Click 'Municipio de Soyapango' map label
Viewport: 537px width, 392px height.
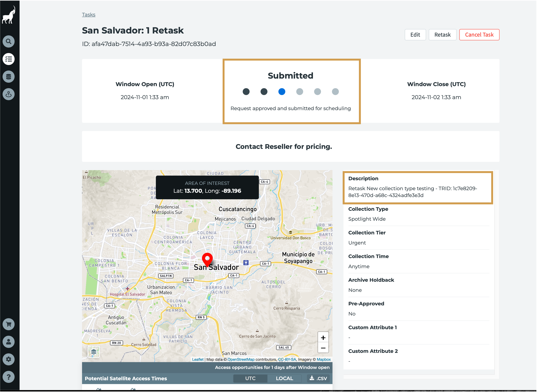(x=298, y=258)
